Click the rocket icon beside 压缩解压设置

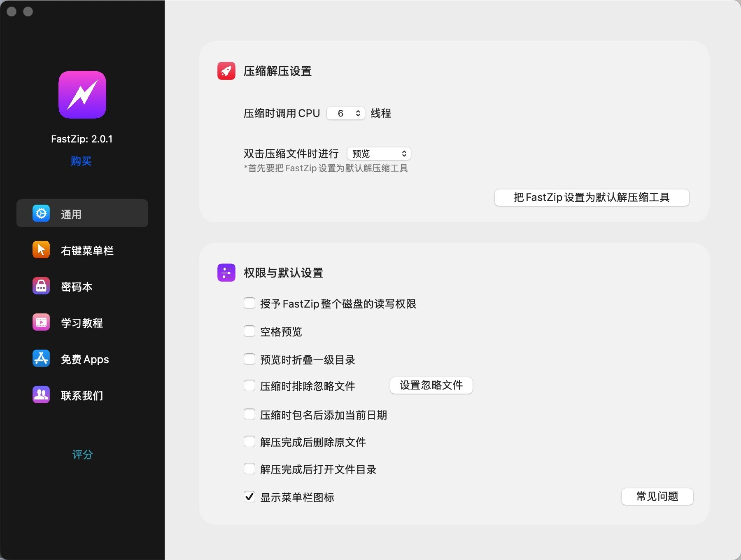tap(226, 70)
